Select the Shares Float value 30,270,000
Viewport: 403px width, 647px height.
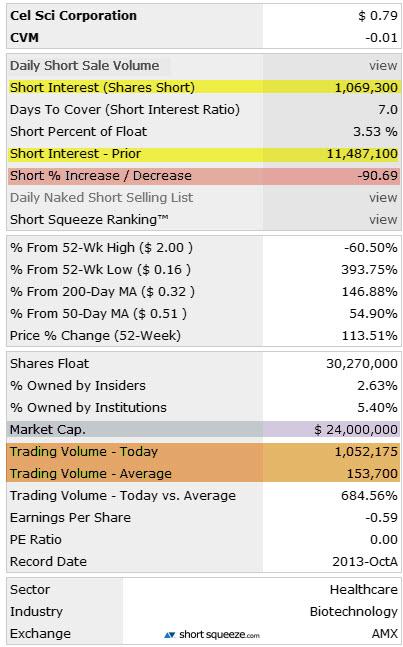(362, 364)
